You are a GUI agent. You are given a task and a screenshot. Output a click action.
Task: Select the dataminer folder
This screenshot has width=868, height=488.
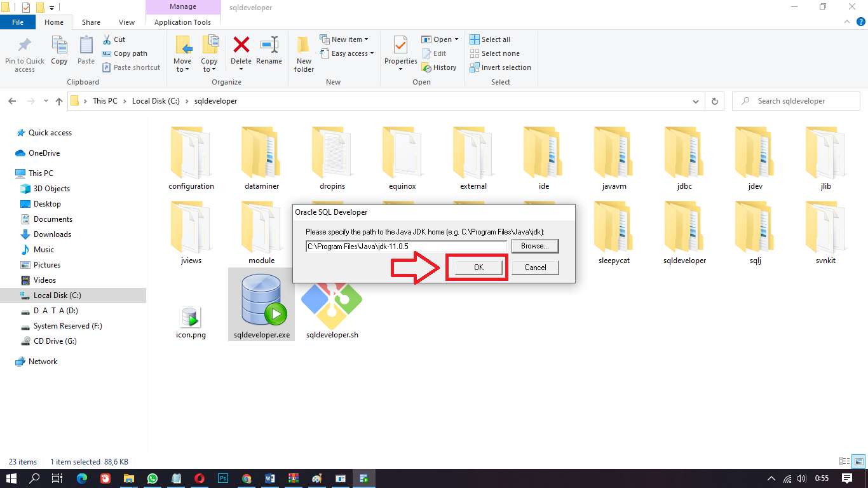tap(262, 159)
